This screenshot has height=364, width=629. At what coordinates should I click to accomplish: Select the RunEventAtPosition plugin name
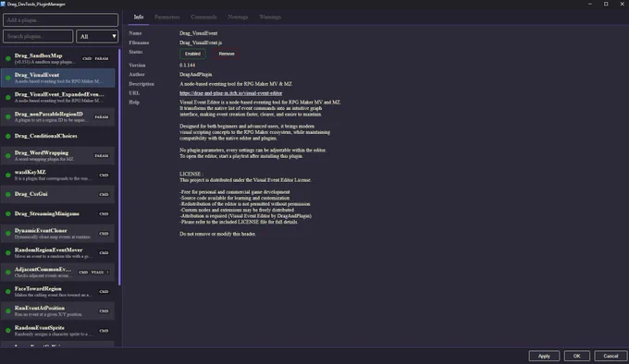pyautogui.click(x=40, y=308)
